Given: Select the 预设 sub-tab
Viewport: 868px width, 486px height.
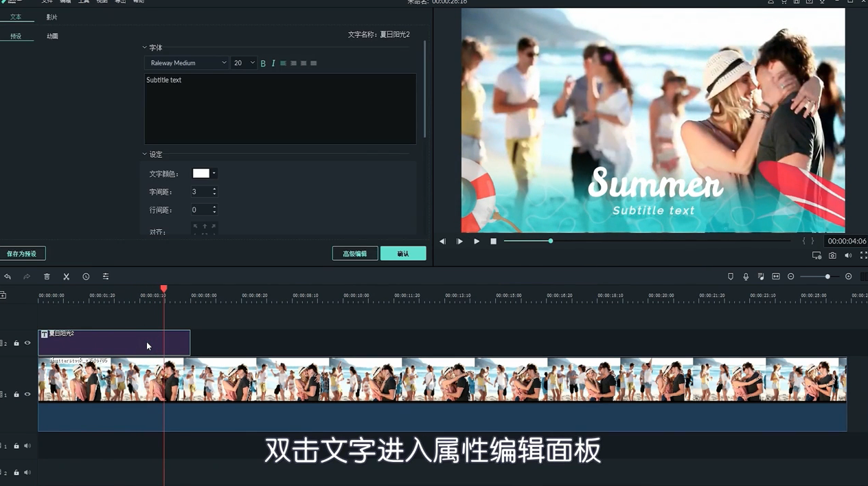Looking at the screenshot, I should click(16, 36).
